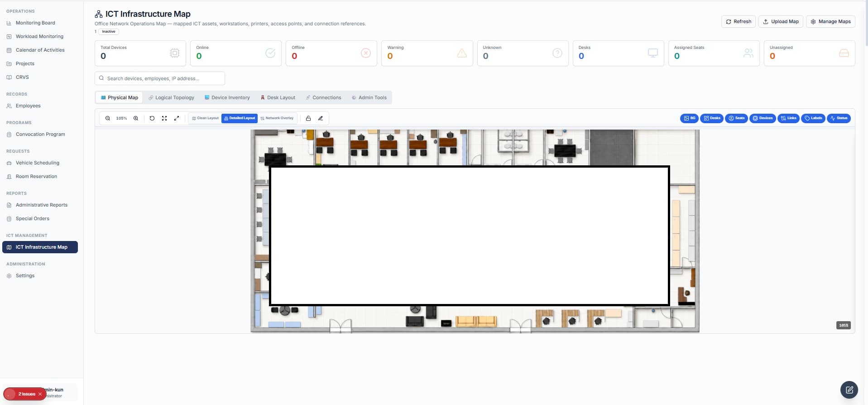Open the floating compose button bottom right
Image resolution: width=868 pixels, height=405 pixels.
[x=849, y=390]
